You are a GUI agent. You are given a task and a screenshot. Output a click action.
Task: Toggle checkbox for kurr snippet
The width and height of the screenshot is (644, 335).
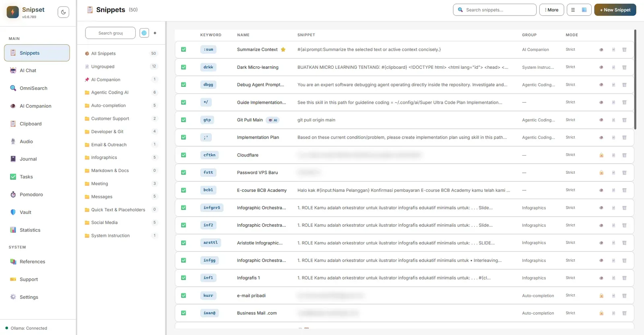184,296
